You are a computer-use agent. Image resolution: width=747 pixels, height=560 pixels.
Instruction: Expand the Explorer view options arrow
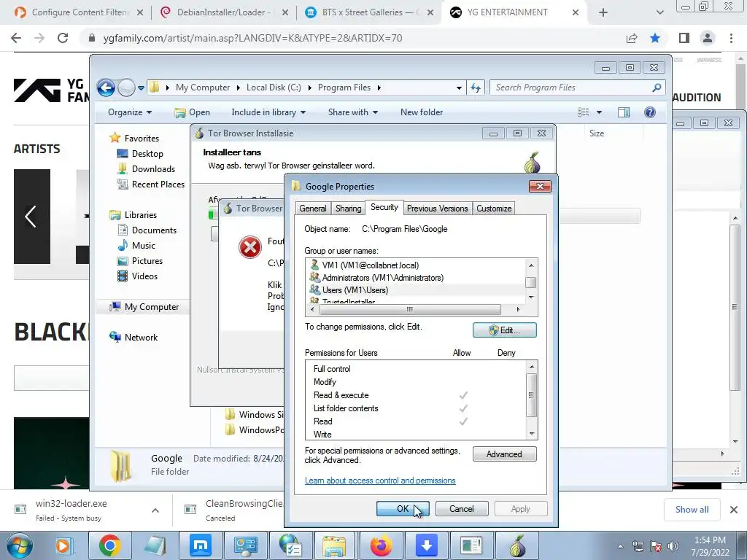point(600,112)
